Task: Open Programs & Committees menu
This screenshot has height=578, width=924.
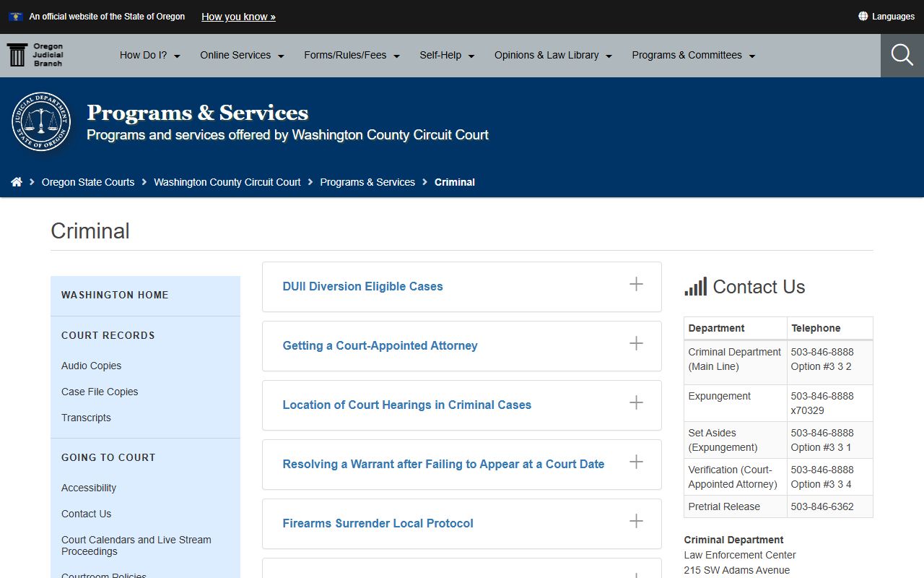Action: pyautogui.click(x=694, y=55)
